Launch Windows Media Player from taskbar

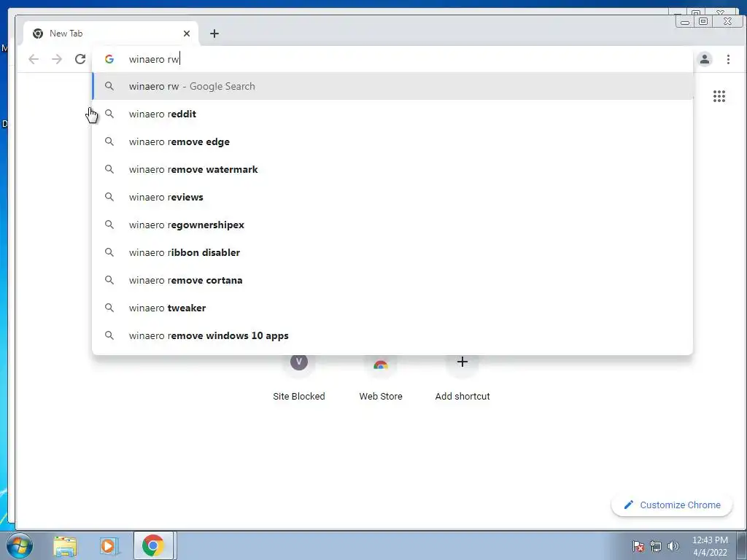pyautogui.click(x=109, y=545)
